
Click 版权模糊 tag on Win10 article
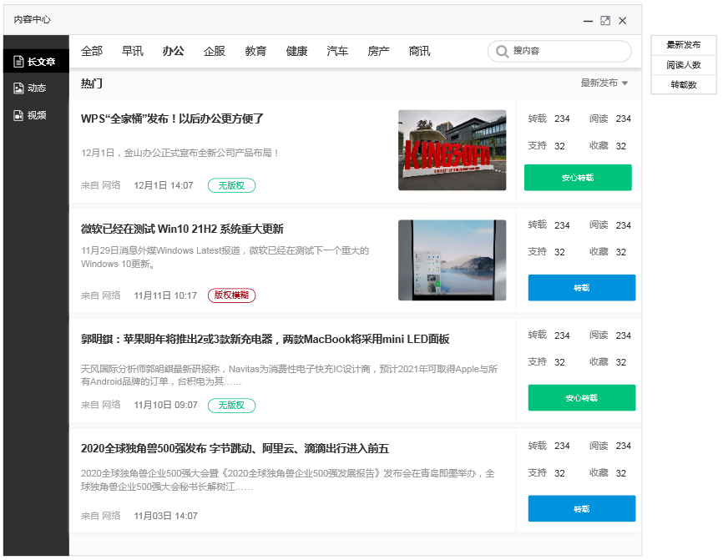coord(232,295)
